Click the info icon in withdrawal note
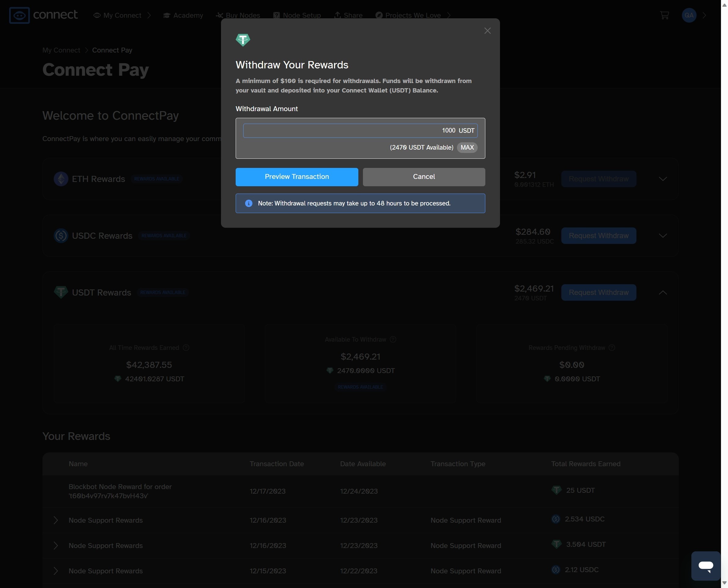The width and height of the screenshot is (728, 588). tap(248, 203)
